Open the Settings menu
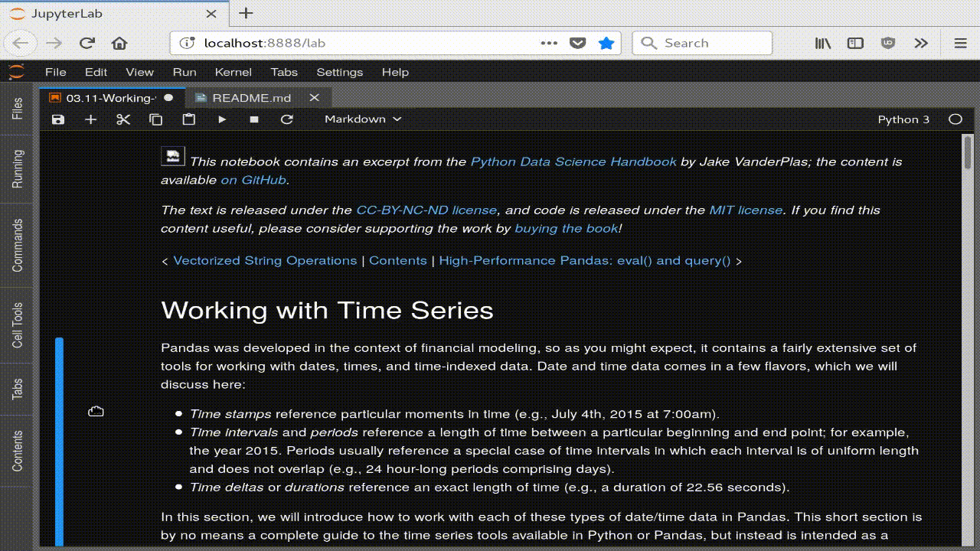Viewport: 980px width, 551px height. [340, 72]
